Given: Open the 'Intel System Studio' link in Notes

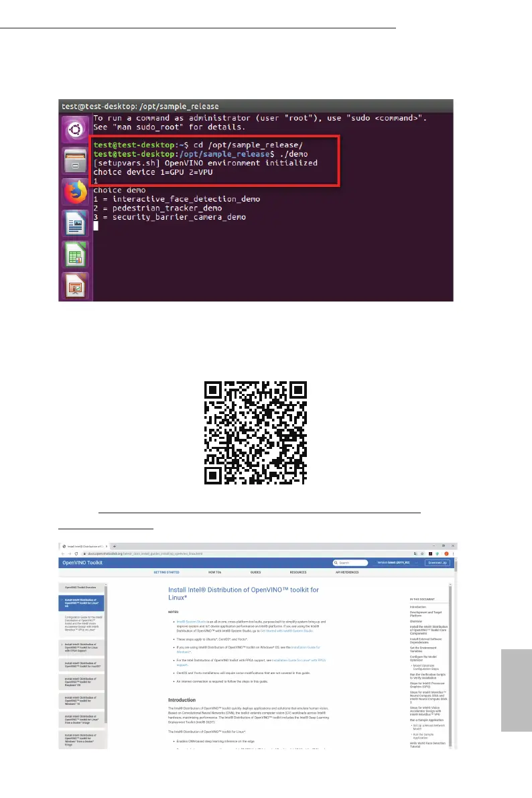Looking at the screenshot, I should [192, 622].
